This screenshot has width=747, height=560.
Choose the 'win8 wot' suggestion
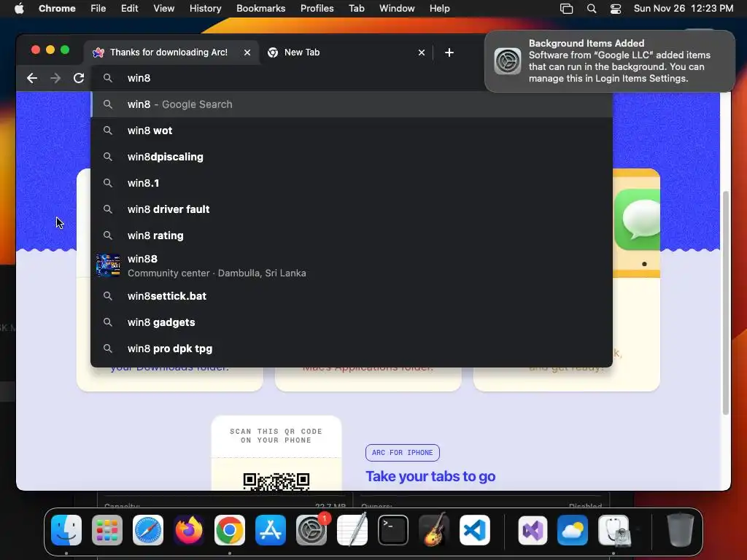tap(352, 131)
